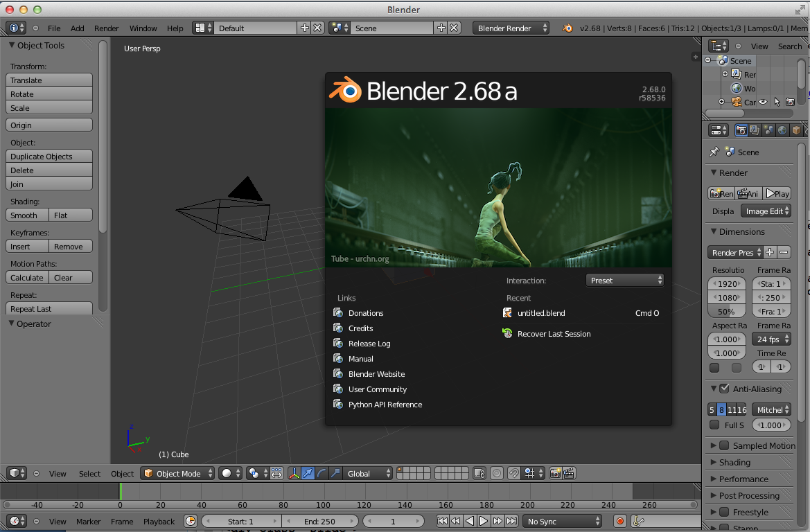Toggle Camera selectability arrow in outliner
The height and width of the screenshot is (532, 810).
pyautogui.click(x=777, y=102)
